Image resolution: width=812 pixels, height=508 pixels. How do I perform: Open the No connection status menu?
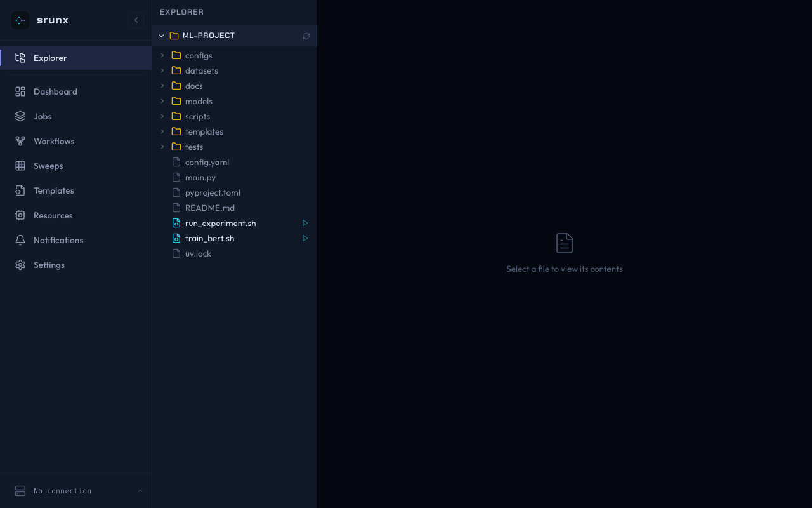pos(76,491)
